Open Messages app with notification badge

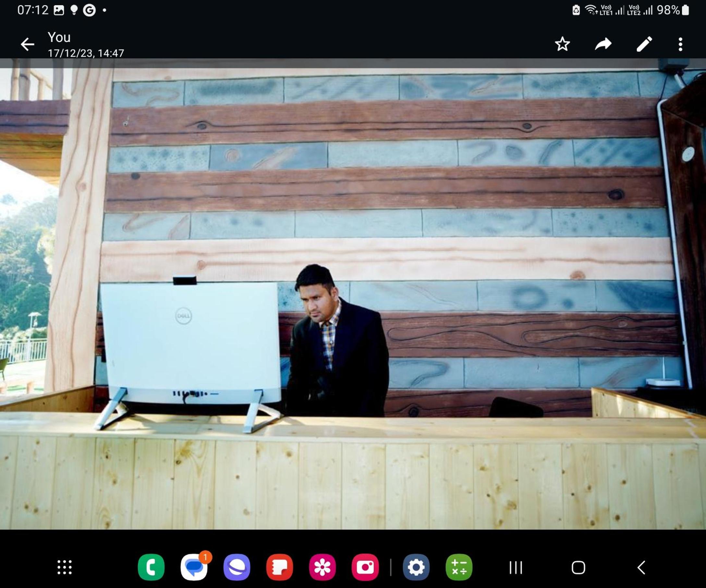194,567
